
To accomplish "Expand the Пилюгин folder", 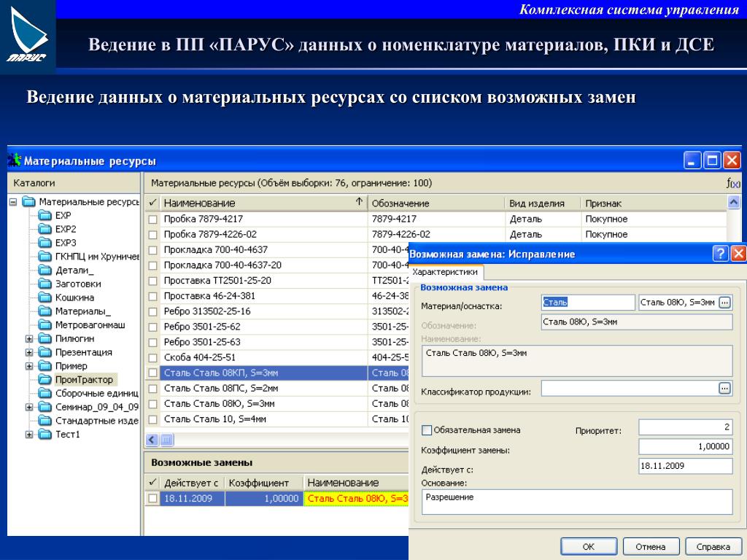I will [x=29, y=339].
